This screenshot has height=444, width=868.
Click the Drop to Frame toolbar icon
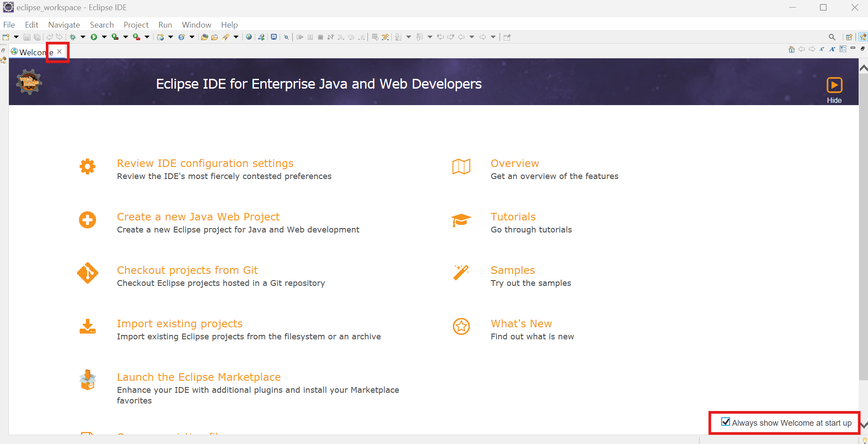click(375, 37)
